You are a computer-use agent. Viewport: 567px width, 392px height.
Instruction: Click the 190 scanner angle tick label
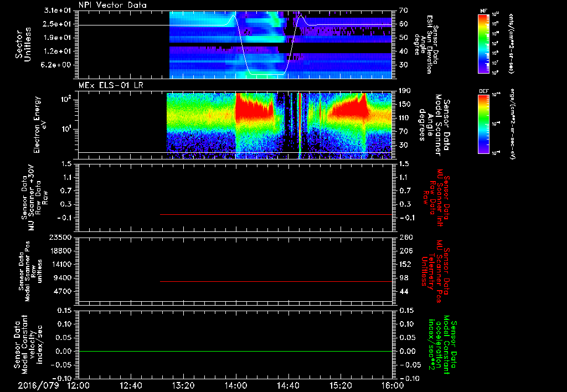point(405,91)
